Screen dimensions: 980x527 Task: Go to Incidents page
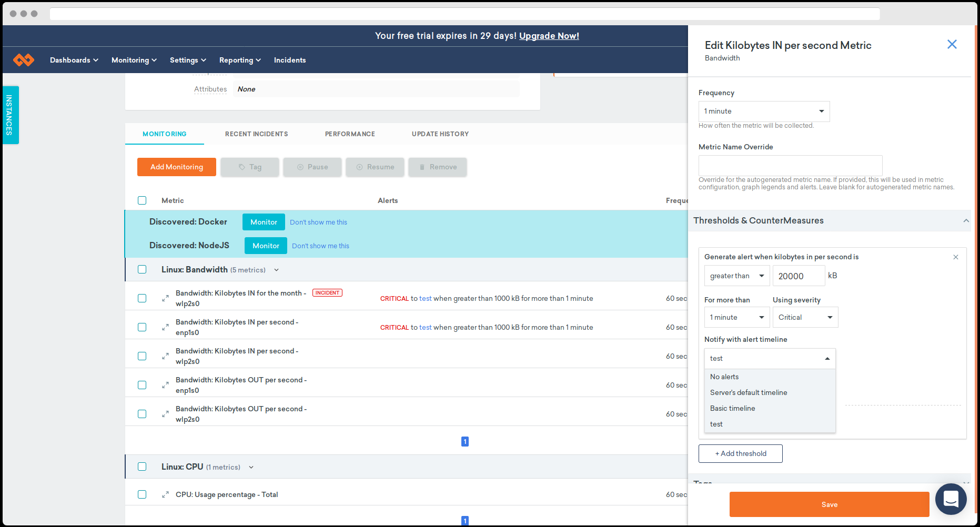click(290, 60)
